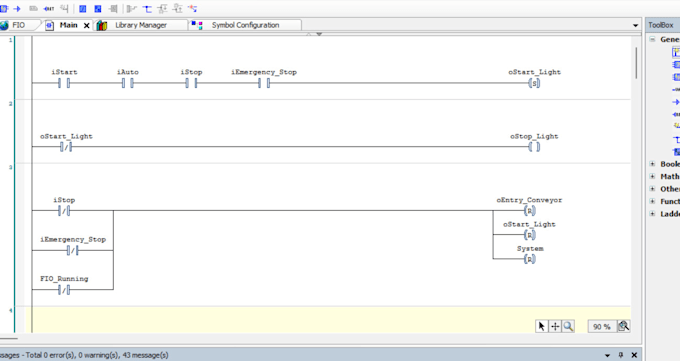Select the pan crosshair tool
The height and width of the screenshot is (361, 680).
[555, 326]
